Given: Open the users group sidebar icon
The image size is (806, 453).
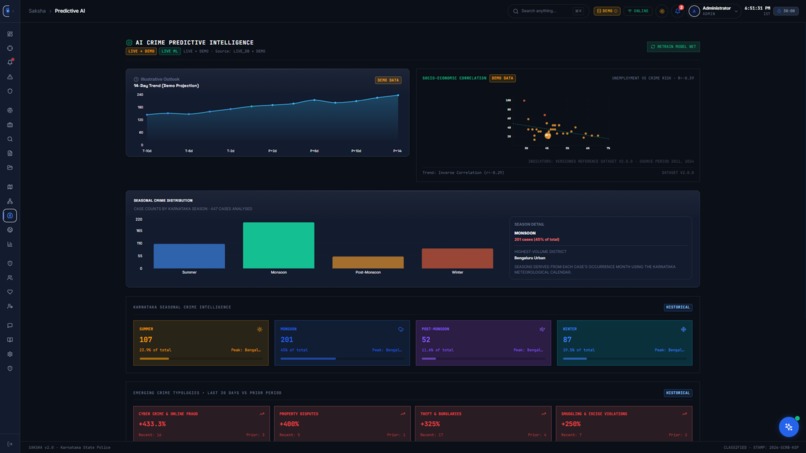Looking at the screenshot, I should (x=10, y=278).
